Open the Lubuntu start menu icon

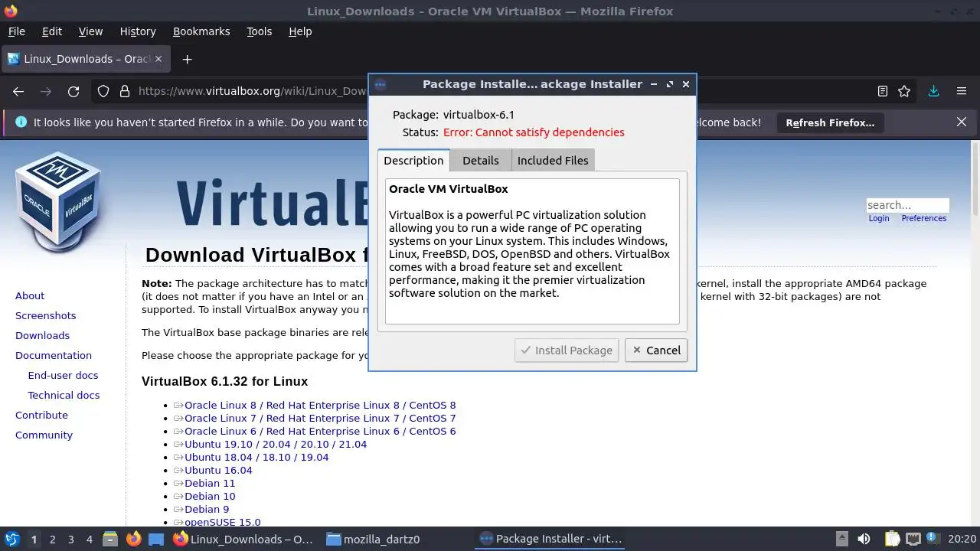pos(12,539)
